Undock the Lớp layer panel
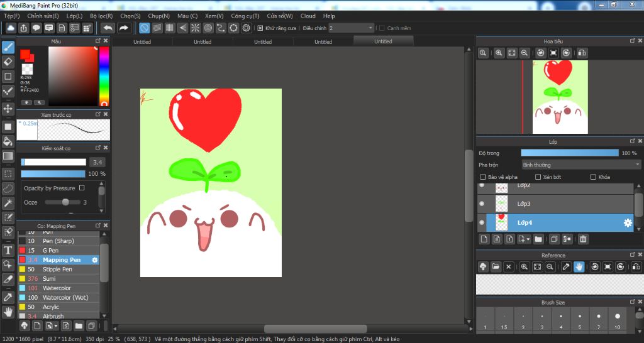 [633, 141]
